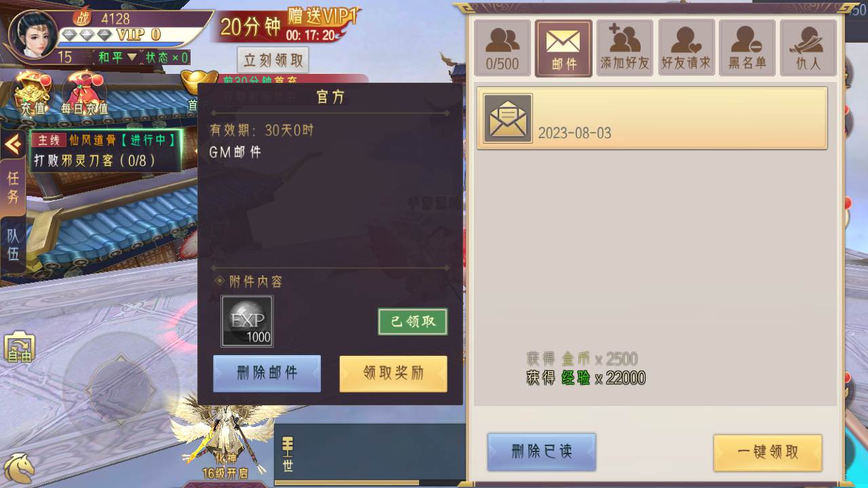The width and height of the screenshot is (868, 488).
Task: Click the 领取奖励 claim reward button
Action: (393, 373)
